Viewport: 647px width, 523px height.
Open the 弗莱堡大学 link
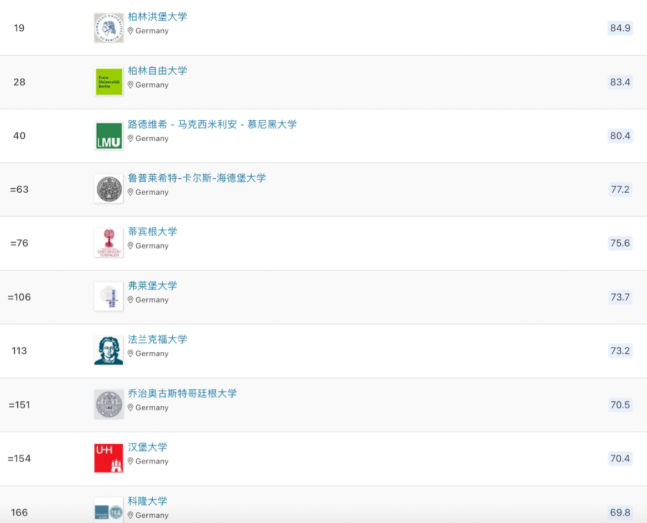click(152, 286)
